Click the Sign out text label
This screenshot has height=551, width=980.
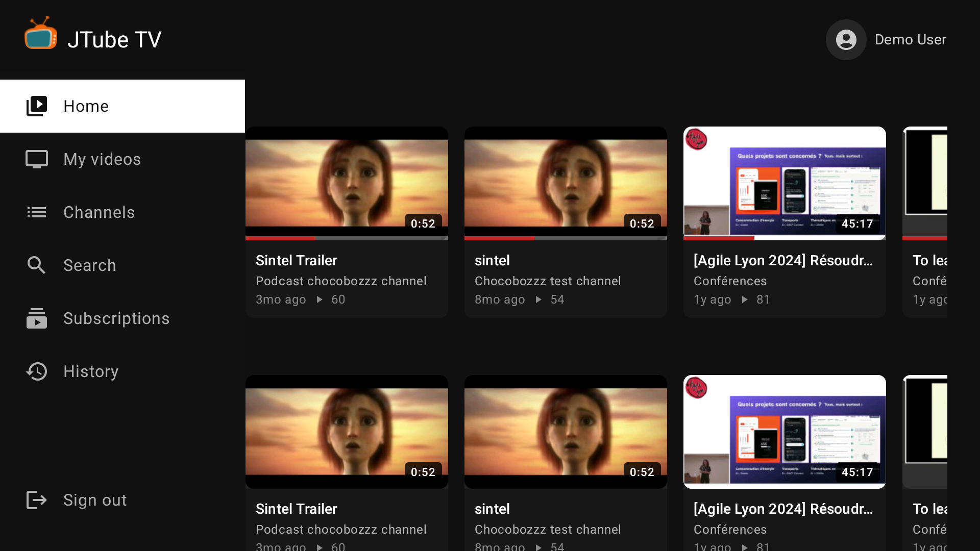(95, 500)
